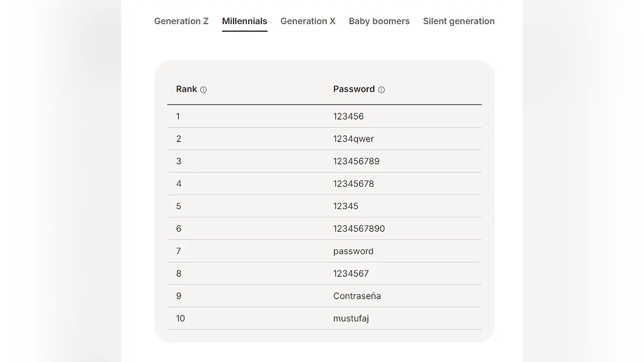
Task: Click the 1234qwer password entry
Action: click(x=354, y=139)
